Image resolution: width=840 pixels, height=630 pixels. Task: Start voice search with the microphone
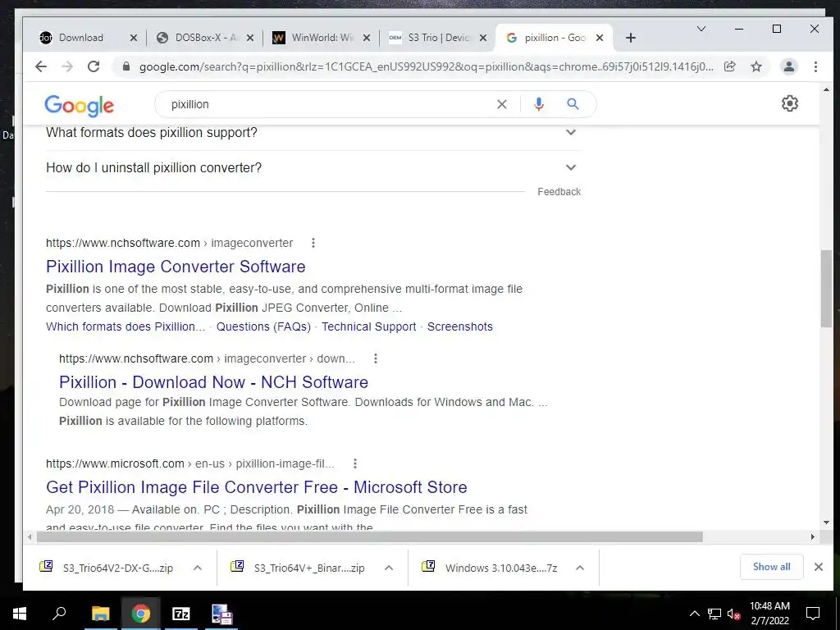click(539, 104)
